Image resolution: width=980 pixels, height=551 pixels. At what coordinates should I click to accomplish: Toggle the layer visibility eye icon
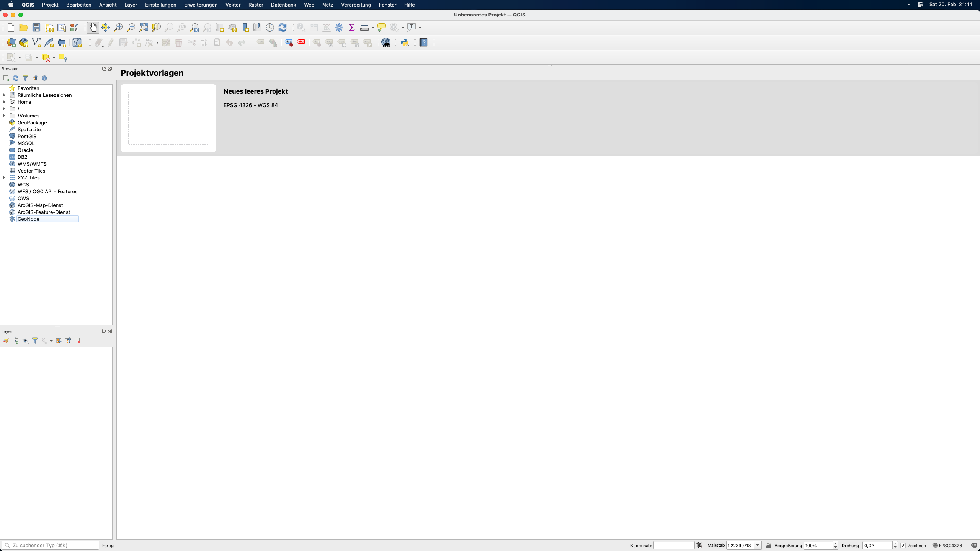pyautogui.click(x=25, y=341)
